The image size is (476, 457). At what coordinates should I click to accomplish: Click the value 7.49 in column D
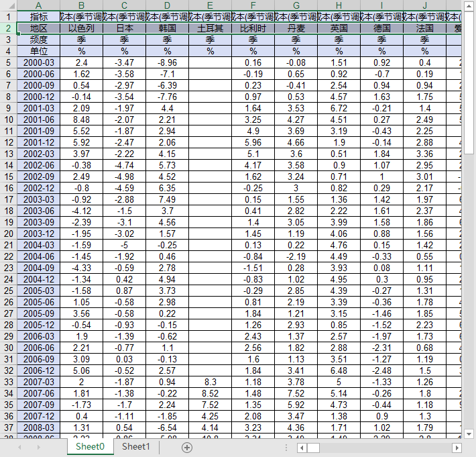pos(167,199)
